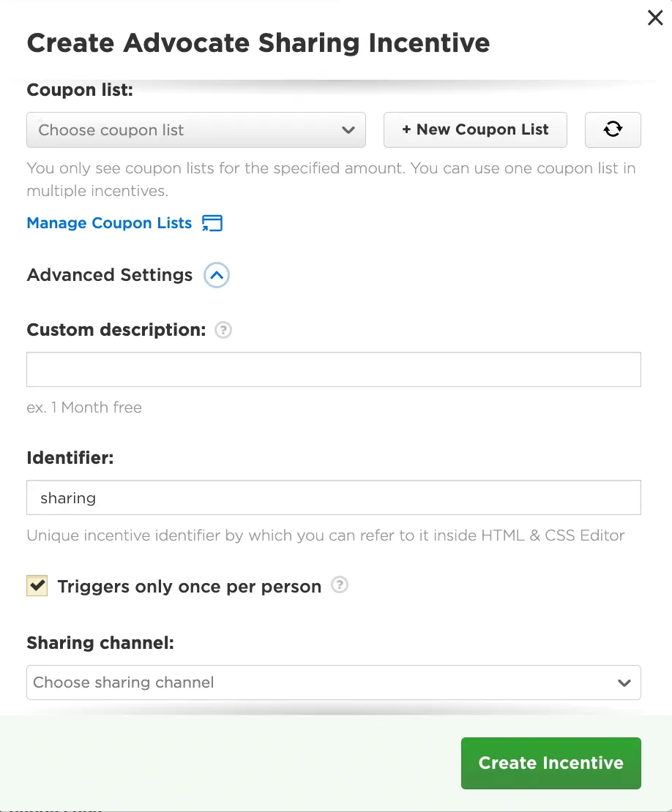Click the + New Coupon List button
The height and width of the screenshot is (812, 672).
tap(475, 129)
